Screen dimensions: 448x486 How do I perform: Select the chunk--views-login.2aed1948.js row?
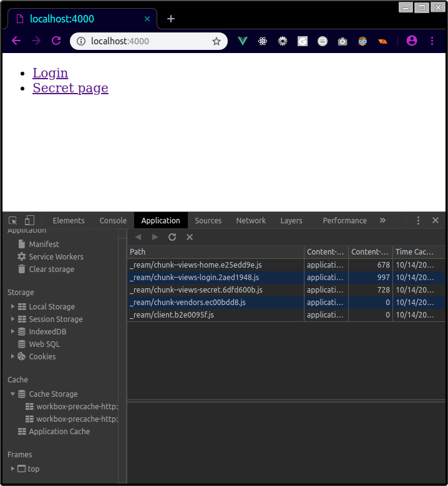click(286, 278)
